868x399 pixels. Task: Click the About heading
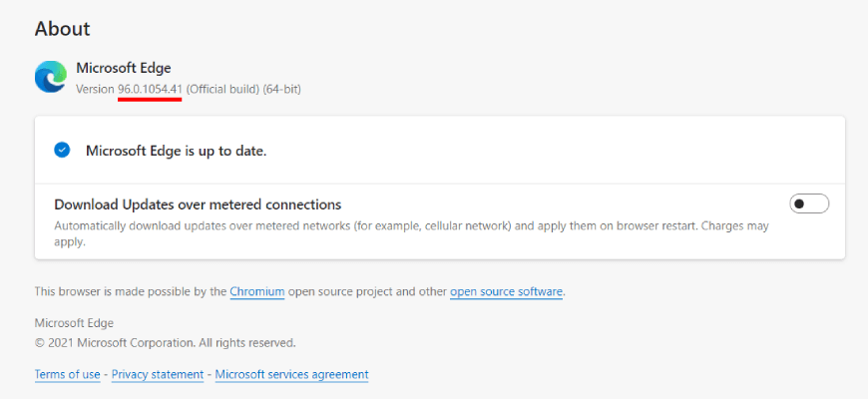click(62, 29)
